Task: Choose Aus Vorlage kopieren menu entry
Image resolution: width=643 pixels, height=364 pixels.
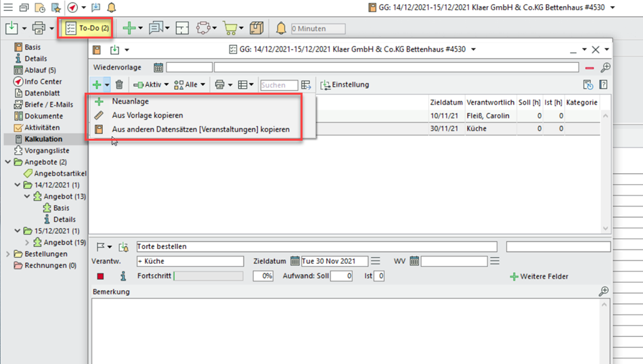Action: (147, 116)
